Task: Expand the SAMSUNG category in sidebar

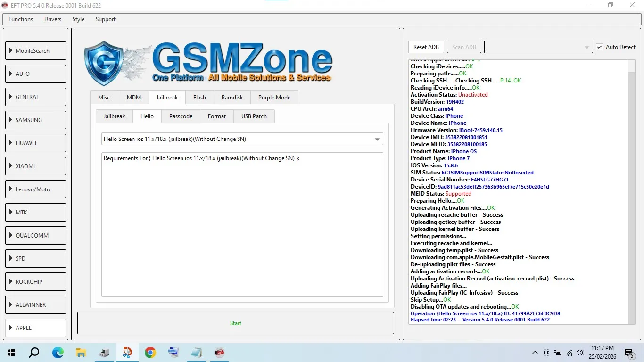Action: [35, 120]
